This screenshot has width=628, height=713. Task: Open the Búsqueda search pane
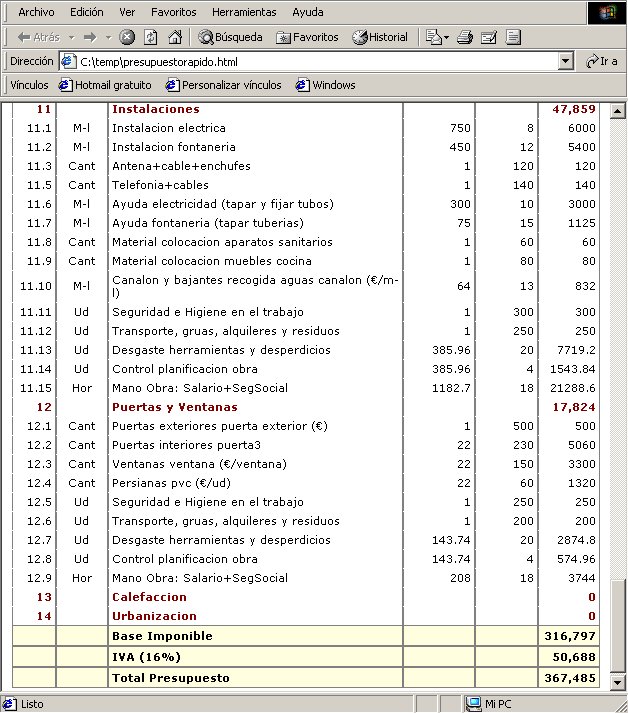(230, 37)
